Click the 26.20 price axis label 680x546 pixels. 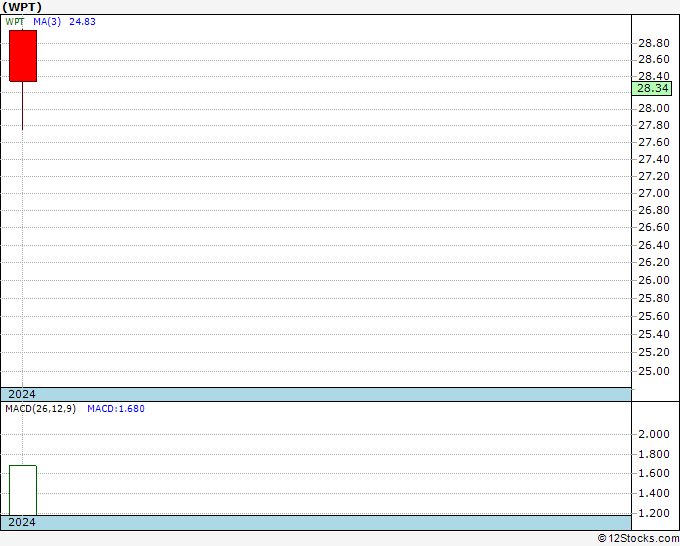click(654, 262)
